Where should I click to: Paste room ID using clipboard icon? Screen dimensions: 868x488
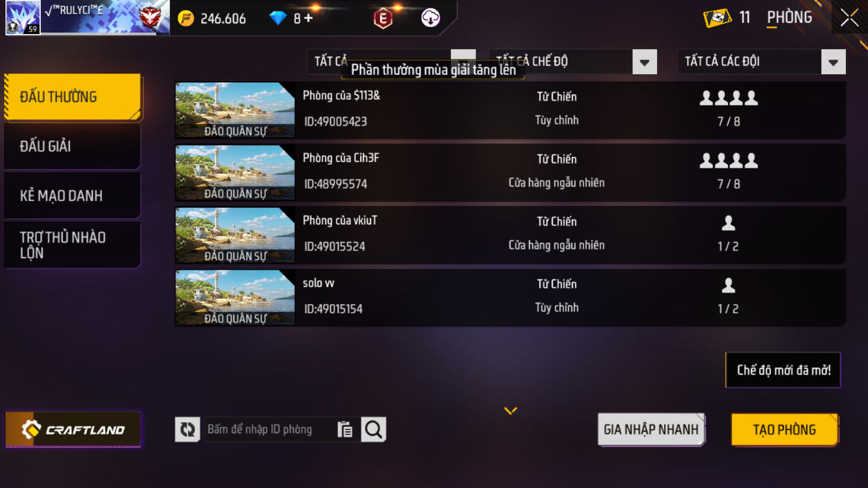tap(345, 430)
